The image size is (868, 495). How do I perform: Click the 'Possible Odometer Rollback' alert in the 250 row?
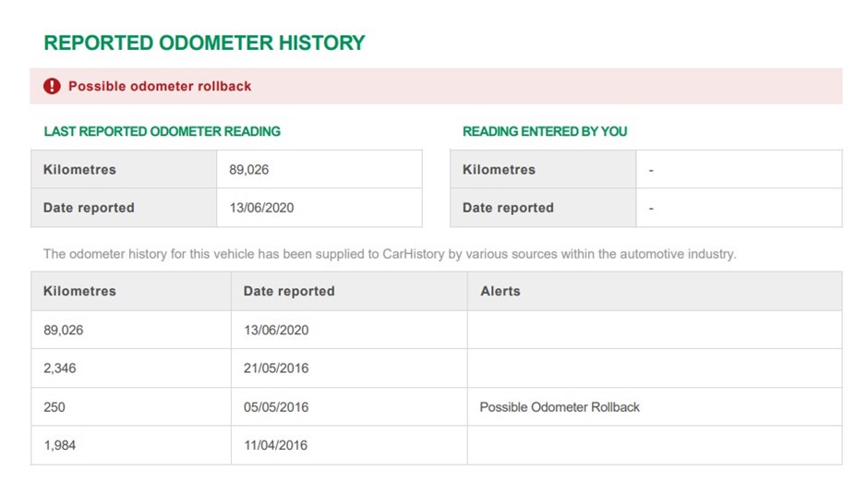(560, 407)
